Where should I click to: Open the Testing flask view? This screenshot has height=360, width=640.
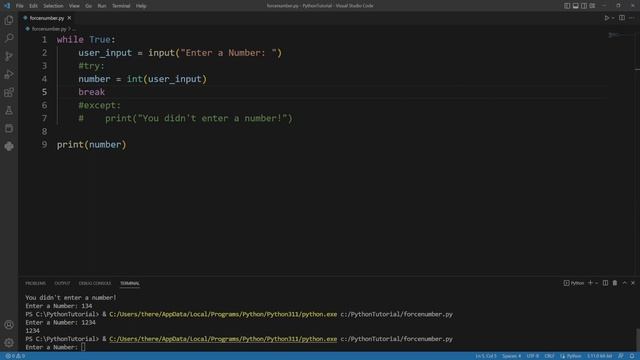9,110
